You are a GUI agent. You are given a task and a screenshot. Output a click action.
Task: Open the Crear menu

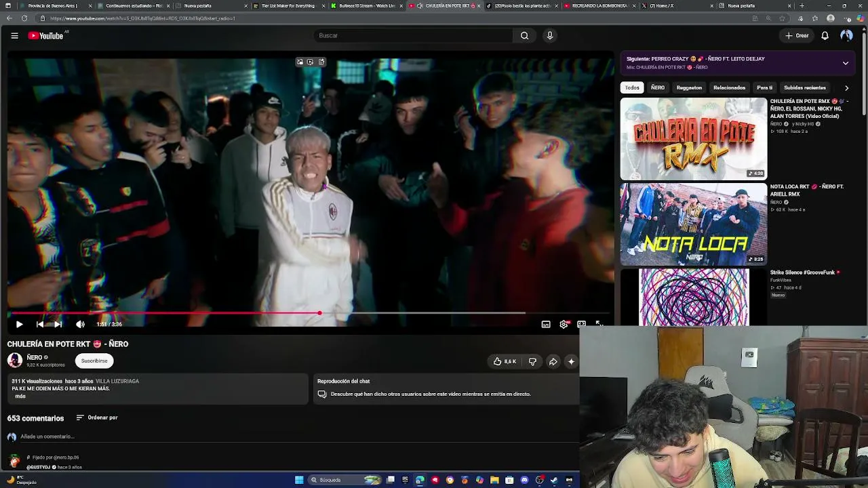(x=797, y=36)
